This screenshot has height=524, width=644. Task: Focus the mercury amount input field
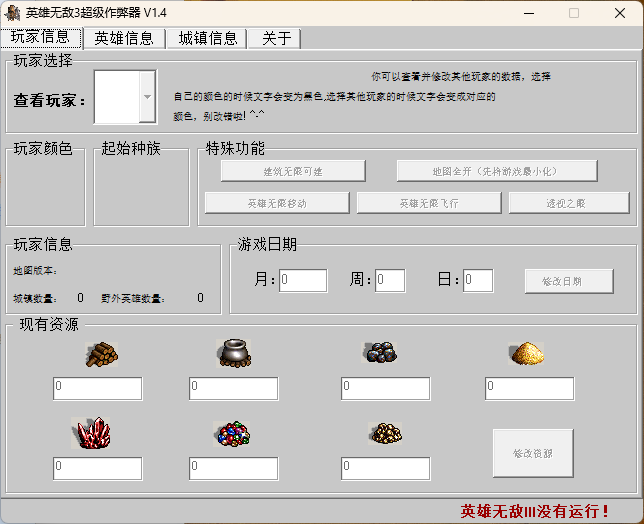[x=234, y=388]
